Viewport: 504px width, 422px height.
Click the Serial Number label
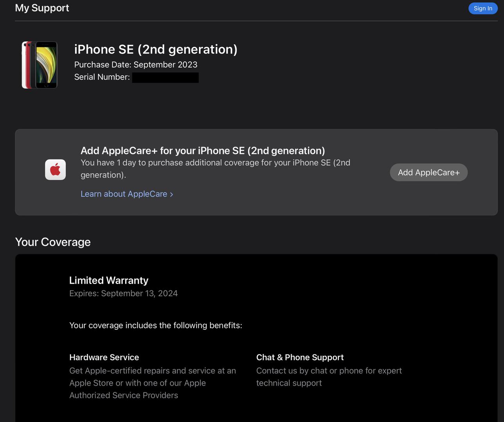102,77
